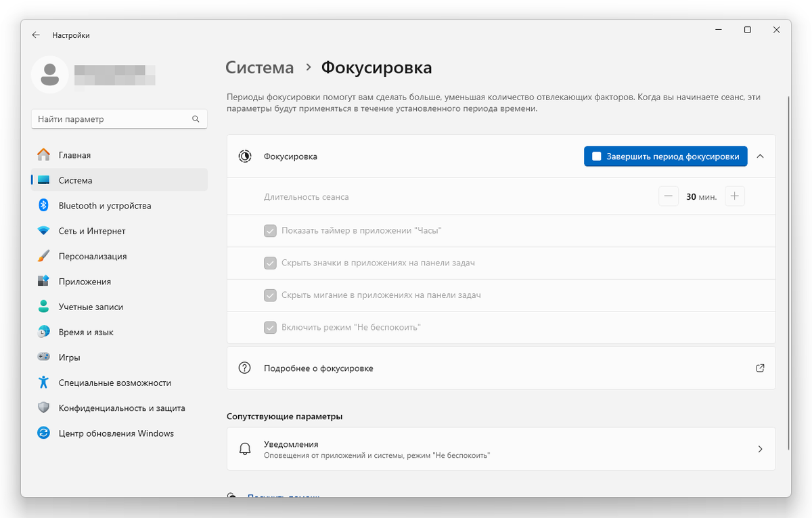The image size is (812, 518).
Task: Click the Главная home icon
Action: (44, 155)
